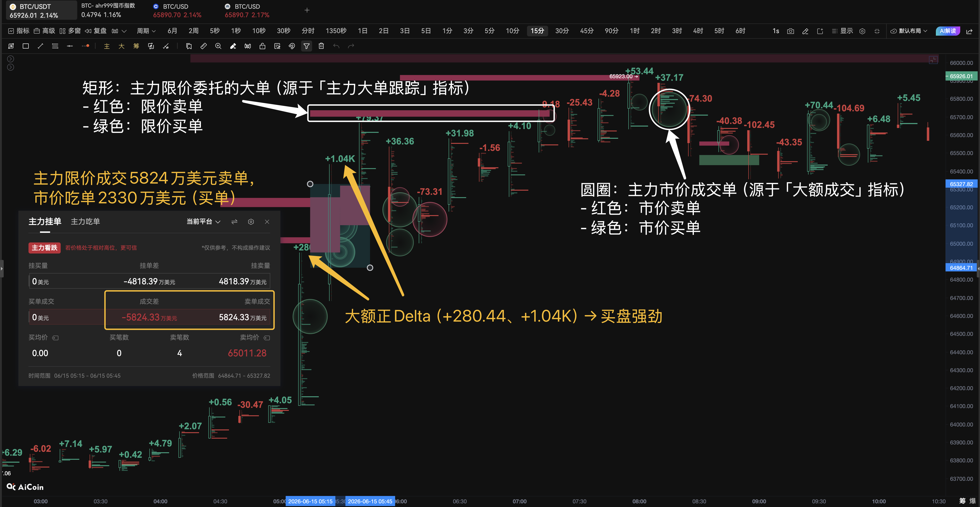The image size is (980, 507).
Task: Take a chart screenshot with camera icon
Action: tap(791, 31)
